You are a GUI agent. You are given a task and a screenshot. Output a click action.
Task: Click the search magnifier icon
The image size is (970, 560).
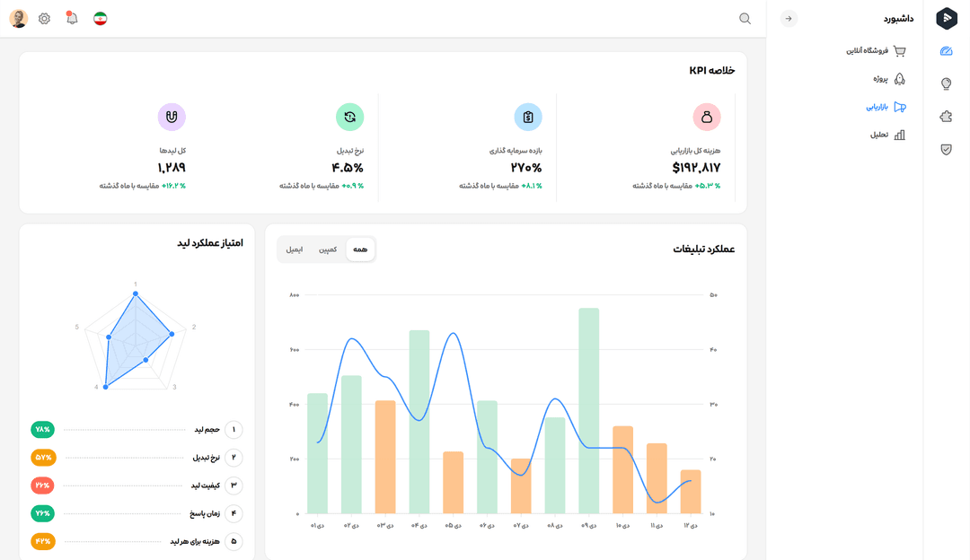pyautogui.click(x=745, y=19)
